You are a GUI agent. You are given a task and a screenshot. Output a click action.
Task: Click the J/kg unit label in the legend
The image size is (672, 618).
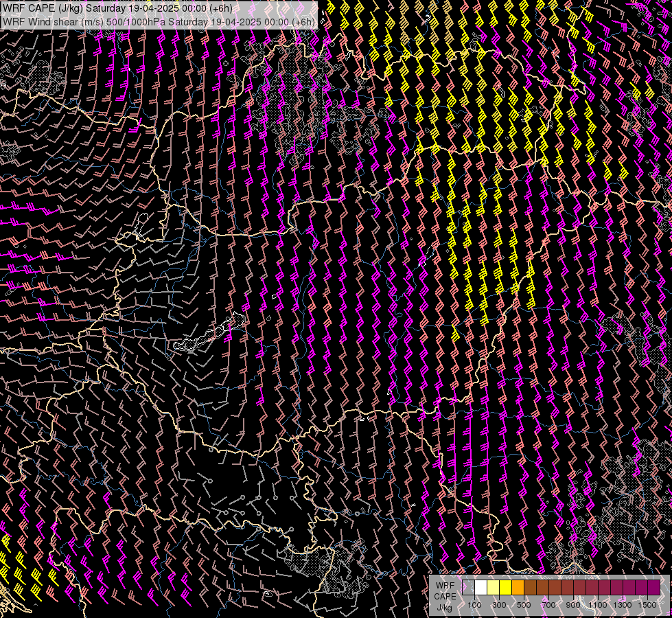click(x=444, y=608)
